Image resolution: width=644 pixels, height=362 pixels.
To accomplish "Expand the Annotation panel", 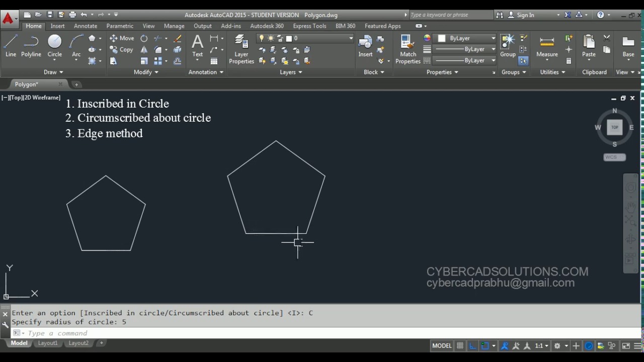I will [x=206, y=72].
